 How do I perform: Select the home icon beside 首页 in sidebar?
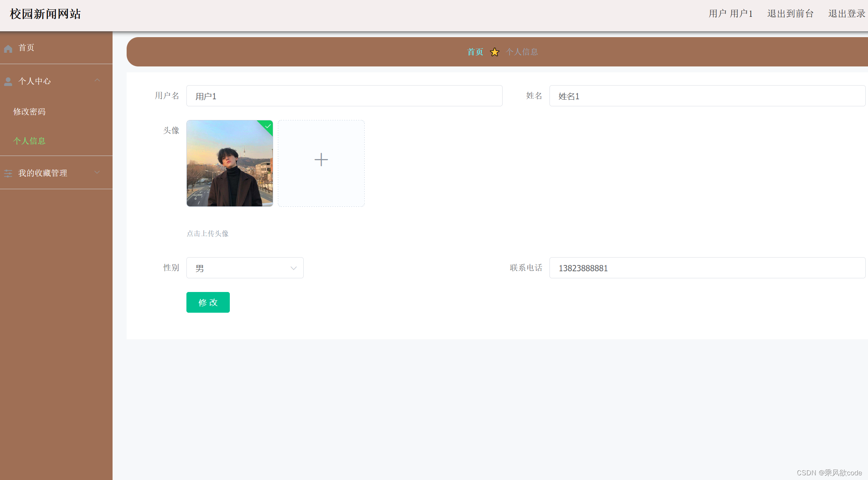pyautogui.click(x=8, y=48)
